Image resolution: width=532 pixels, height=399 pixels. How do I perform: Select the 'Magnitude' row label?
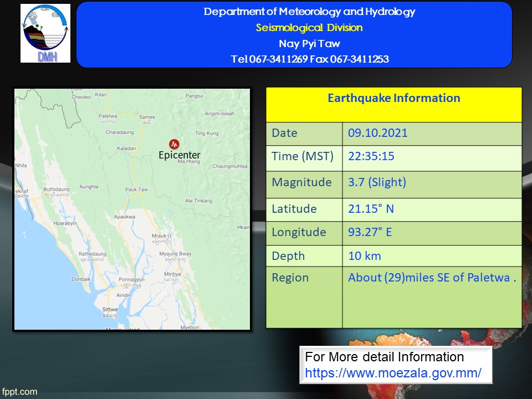click(x=301, y=182)
